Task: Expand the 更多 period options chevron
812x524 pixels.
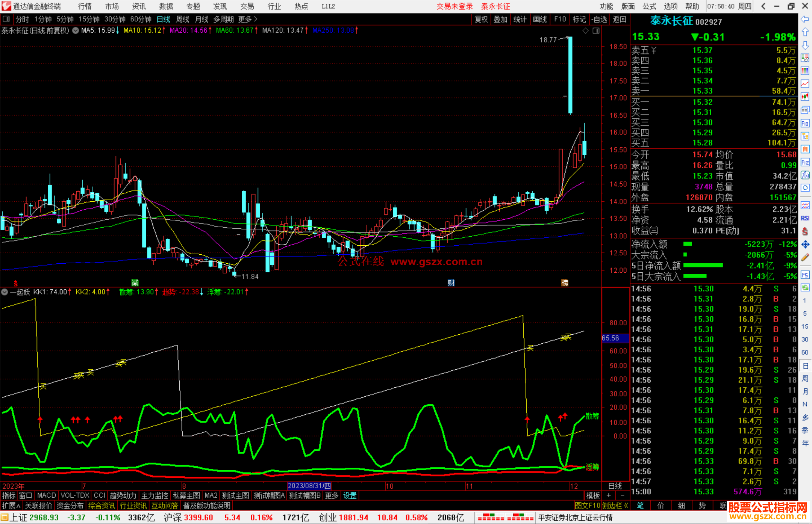Action: tap(256, 19)
